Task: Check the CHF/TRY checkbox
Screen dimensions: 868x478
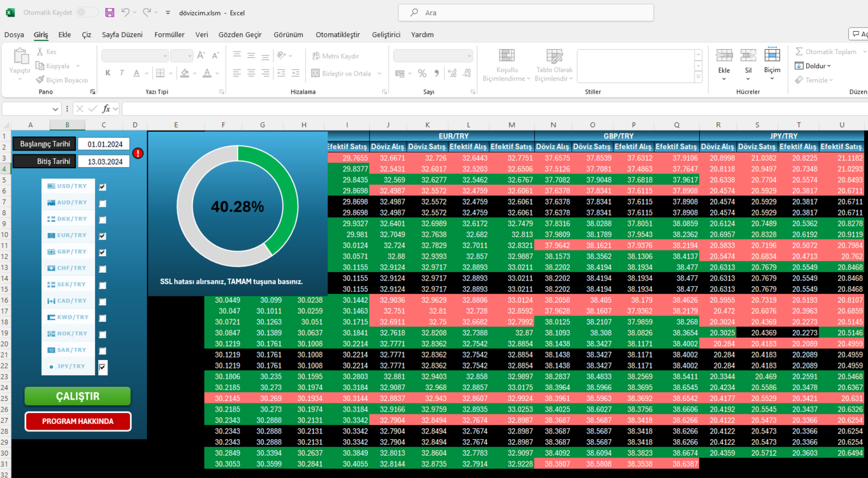Action: pos(103,269)
